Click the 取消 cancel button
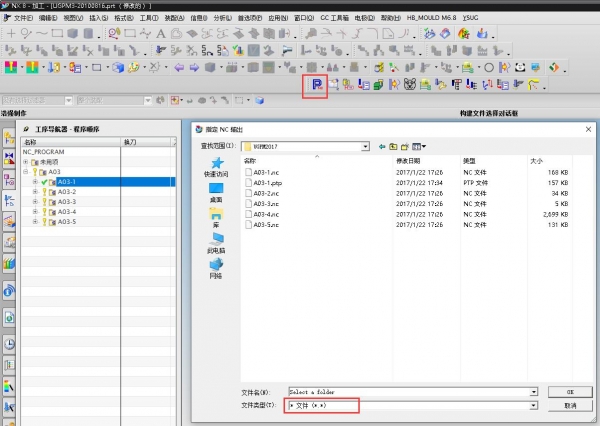The image size is (600, 426). (570, 406)
